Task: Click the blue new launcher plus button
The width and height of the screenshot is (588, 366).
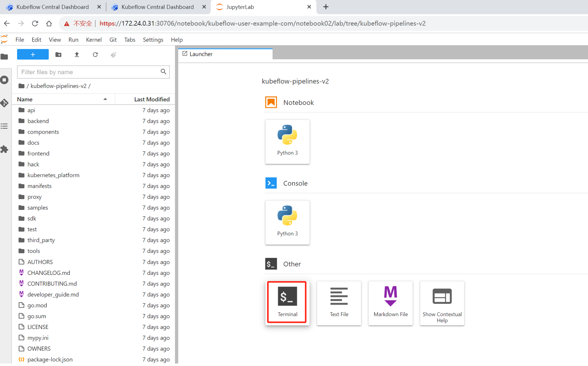Action: click(33, 54)
